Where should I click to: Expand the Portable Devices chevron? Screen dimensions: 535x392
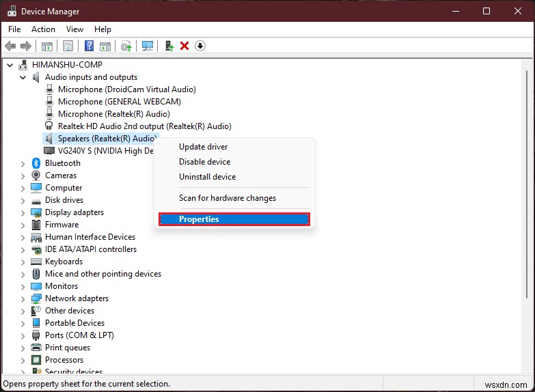click(x=23, y=324)
